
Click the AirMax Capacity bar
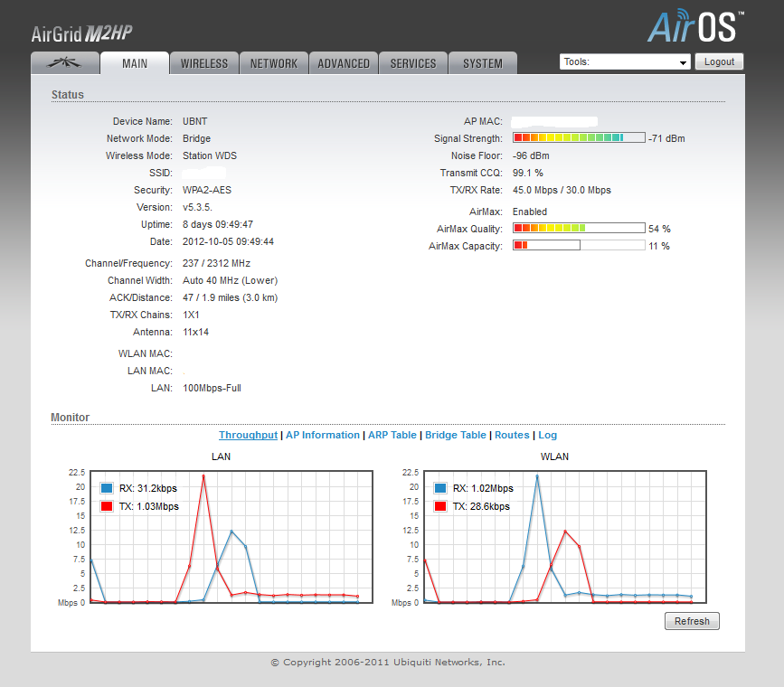(x=579, y=245)
